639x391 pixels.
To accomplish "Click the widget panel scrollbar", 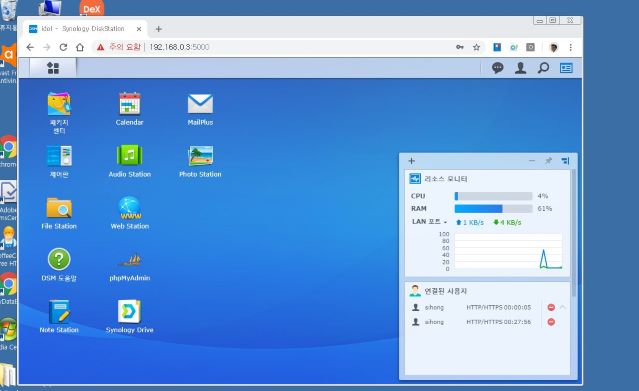I will pos(574,232).
